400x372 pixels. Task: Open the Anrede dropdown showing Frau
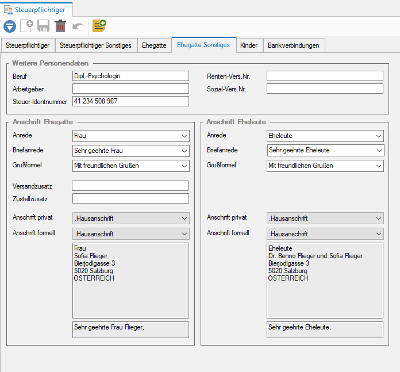[131, 136]
